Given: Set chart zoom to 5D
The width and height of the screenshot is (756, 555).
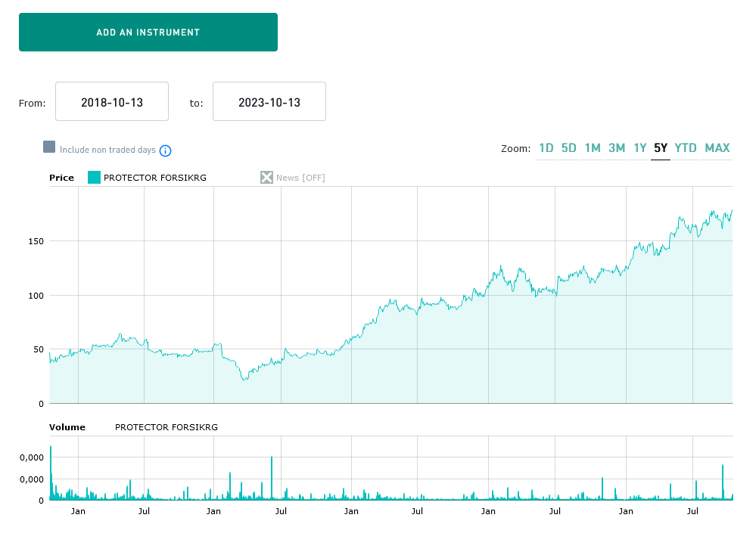Looking at the screenshot, I should [568, 148].
